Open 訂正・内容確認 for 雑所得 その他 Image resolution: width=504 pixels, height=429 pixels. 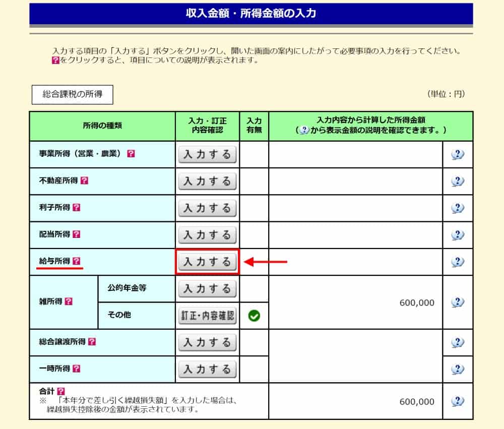point(207,316)
